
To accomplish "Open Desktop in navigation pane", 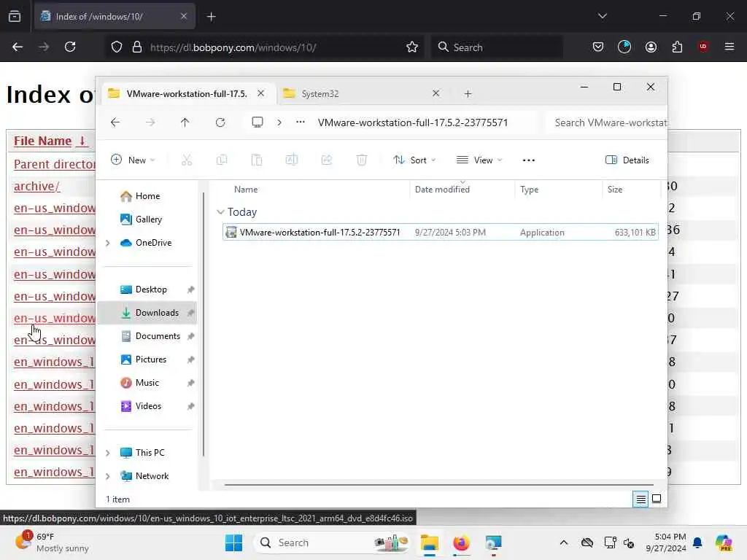I will [147, 289].
